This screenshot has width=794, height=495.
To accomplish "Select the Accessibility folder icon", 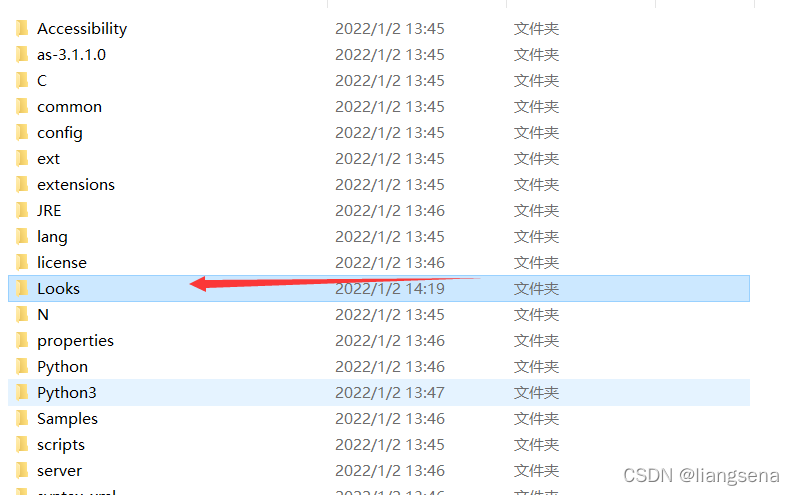I will click(22, 28).
